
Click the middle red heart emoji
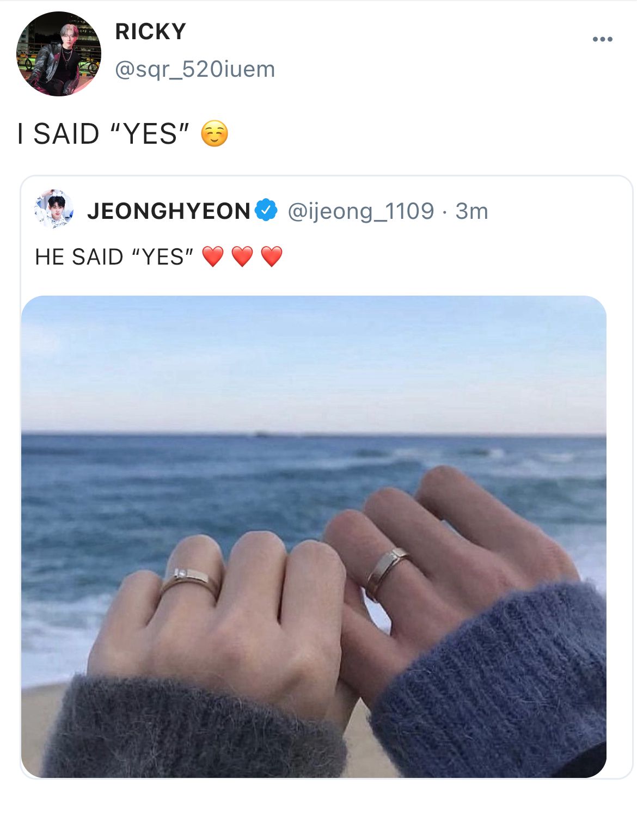pos(242,256)
